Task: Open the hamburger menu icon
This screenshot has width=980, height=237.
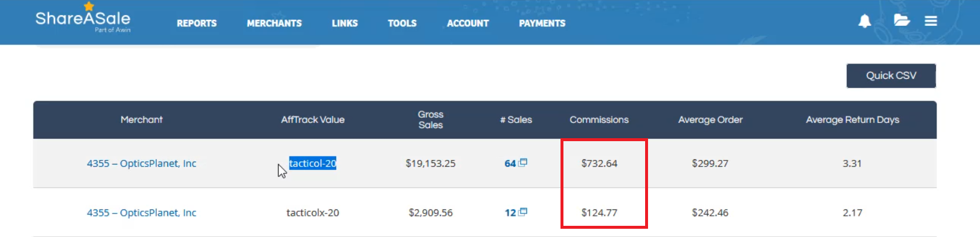Action: 931,21
